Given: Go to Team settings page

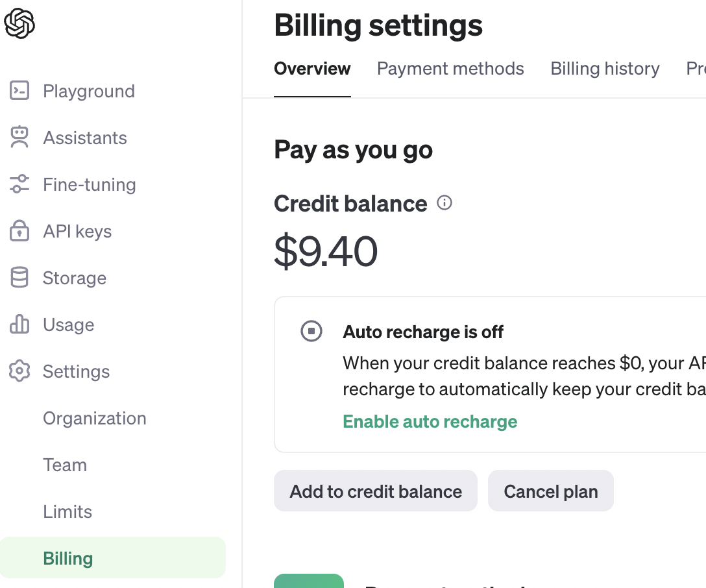Looking at the screenshot, I should click(x=65, y=465).
